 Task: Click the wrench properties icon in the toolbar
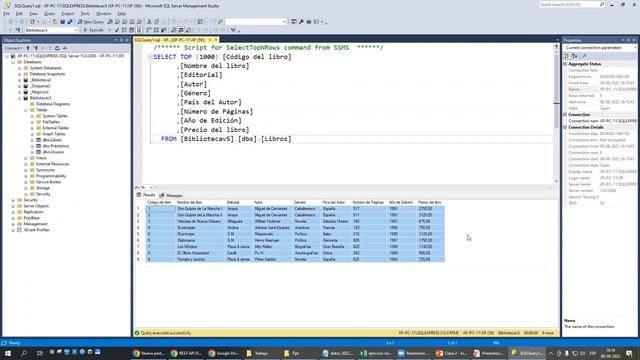(301, 22)
